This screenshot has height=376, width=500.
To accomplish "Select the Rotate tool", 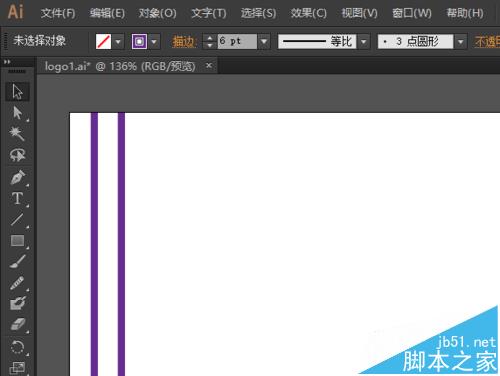I will click(x=17, y=347).
